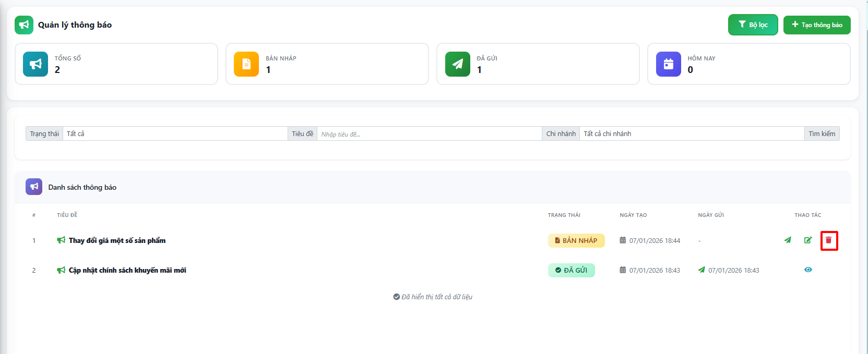The width and height of the screenshot is (868, 354).
Task: Delete the 'Thay đổi giá' notification
Action: coord(829,240)
